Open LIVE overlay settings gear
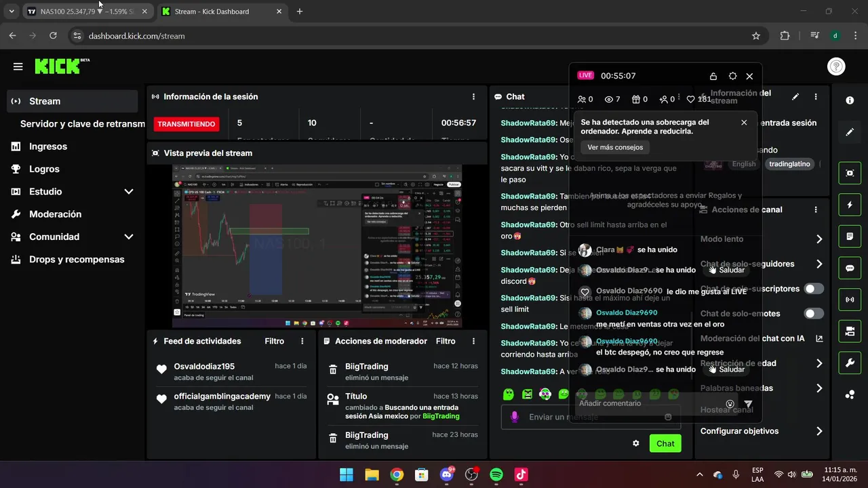 tap(732, 77)
